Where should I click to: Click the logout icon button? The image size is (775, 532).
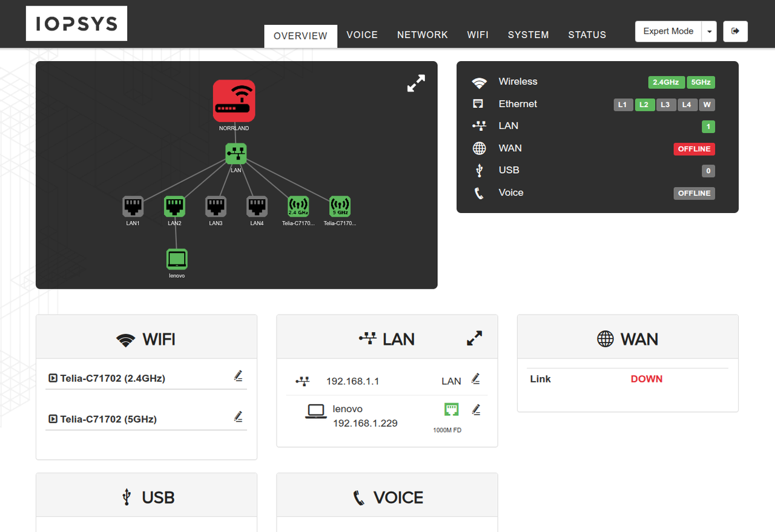tap(736, 31)
